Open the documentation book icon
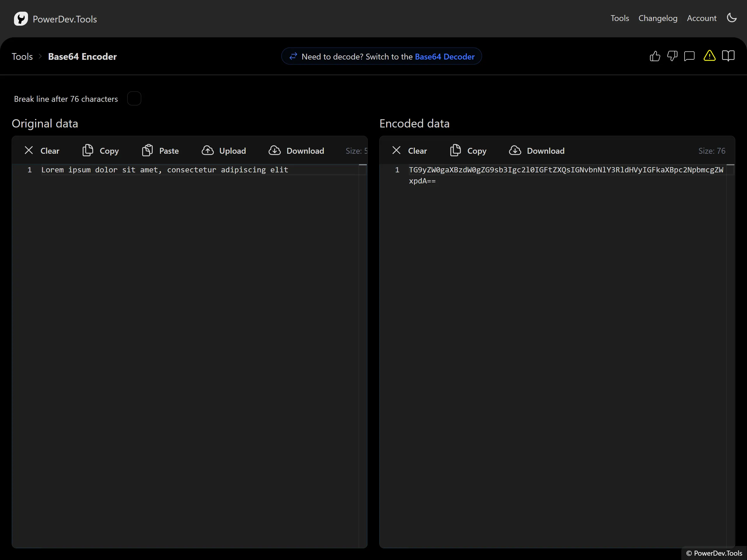The height and width of the screenshot is (560, 747). (x=728, y=56)
